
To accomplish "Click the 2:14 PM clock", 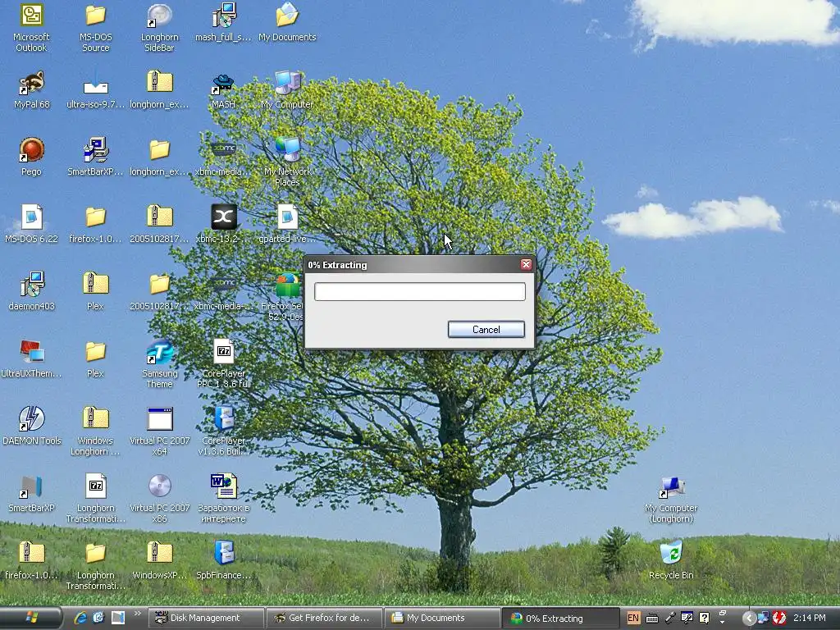I will click(x=809, y=618).
